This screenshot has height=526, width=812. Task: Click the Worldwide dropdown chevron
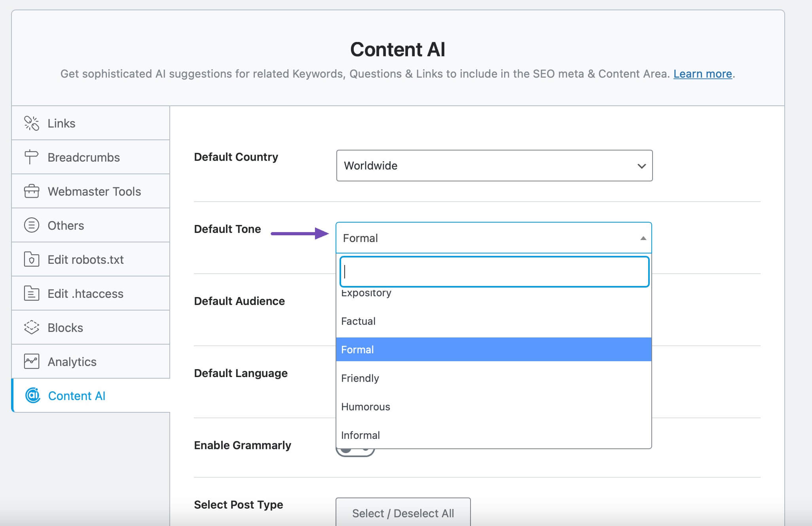click(x=641, y=166)
